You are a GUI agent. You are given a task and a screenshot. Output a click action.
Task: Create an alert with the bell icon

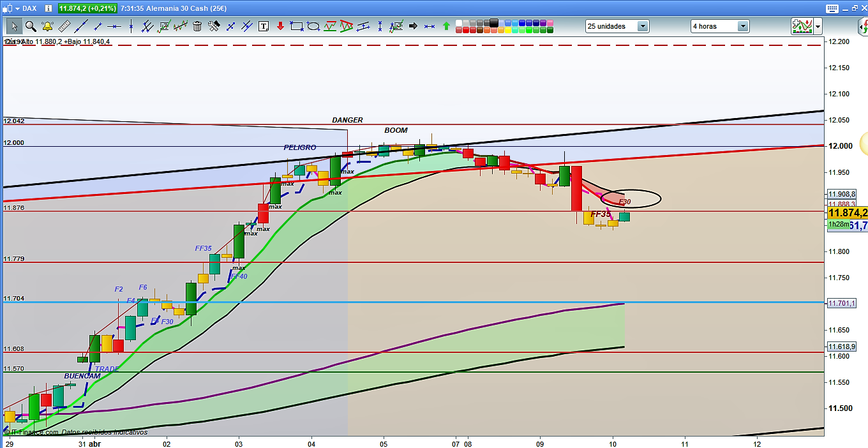click(x=47, y=26)
